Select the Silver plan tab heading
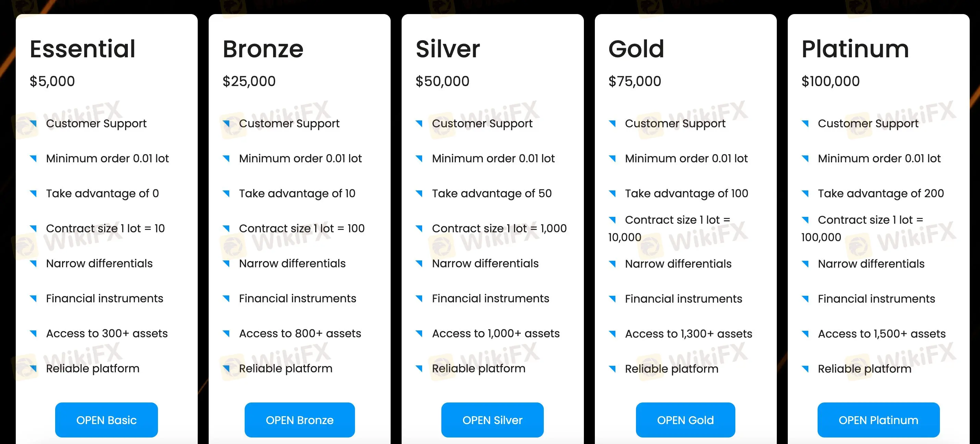 pos(448,49)
